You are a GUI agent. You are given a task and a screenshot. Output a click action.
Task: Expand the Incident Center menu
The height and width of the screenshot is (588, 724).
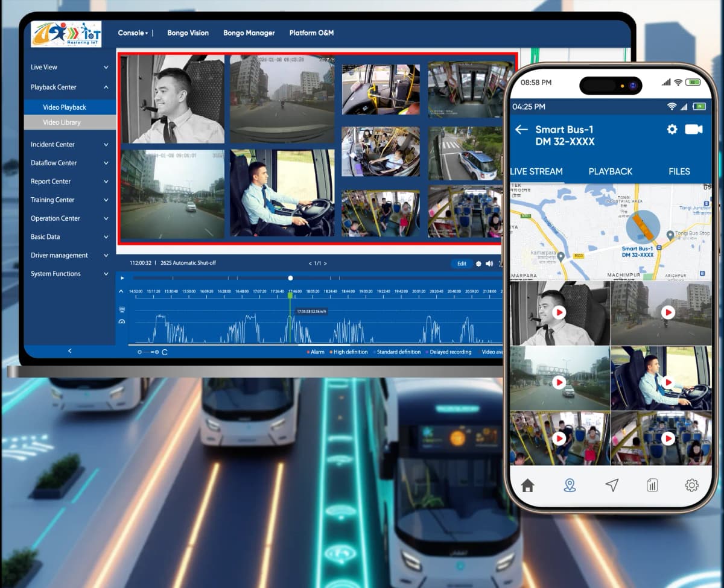(x=52, y=144)
